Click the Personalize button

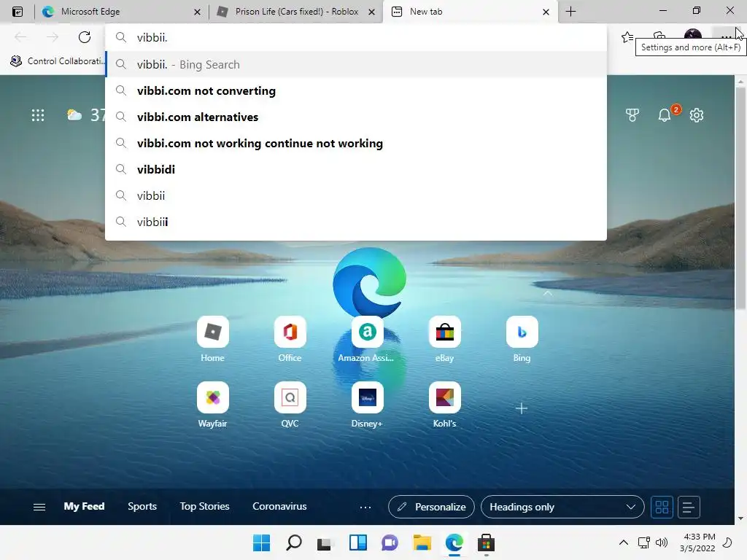[431, 507]
